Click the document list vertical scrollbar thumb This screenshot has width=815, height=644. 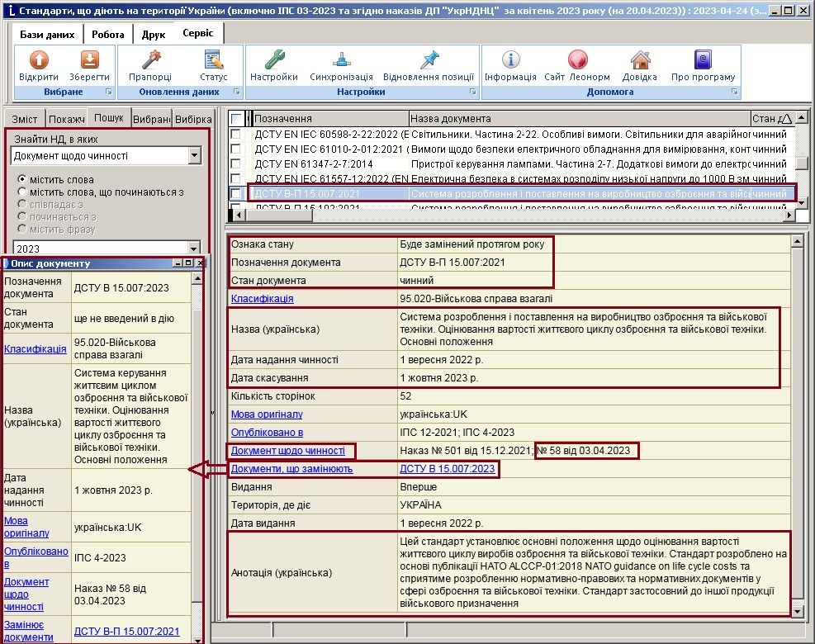pos(802,162)
